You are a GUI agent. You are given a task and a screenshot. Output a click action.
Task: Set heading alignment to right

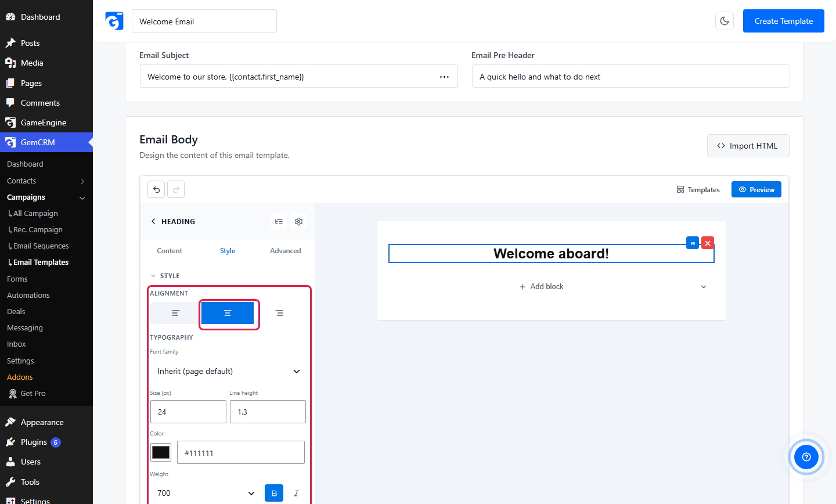click(x=279, y=313)
